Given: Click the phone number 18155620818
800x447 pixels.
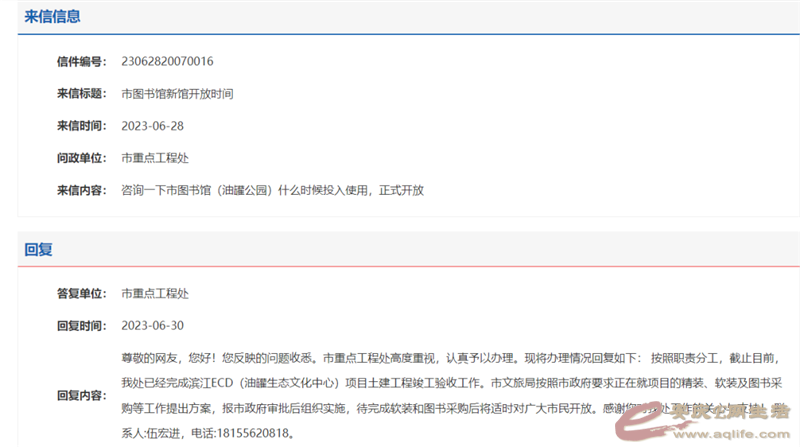Looking at the screenshot, I should click(x=253, y=433).
